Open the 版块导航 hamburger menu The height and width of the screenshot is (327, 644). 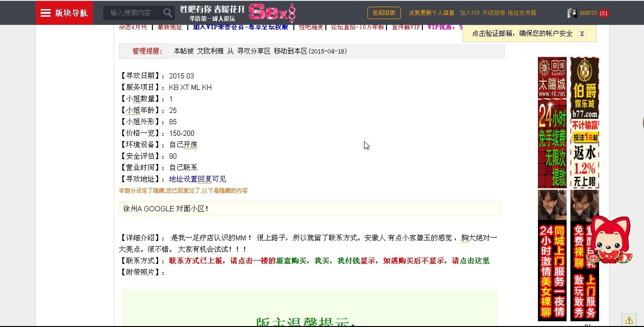pyautogui.click(x=64, y=13)
